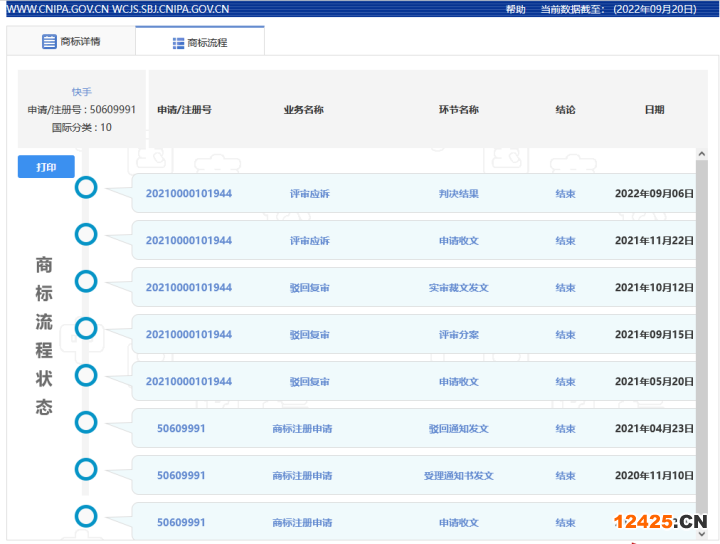Click timeline circle beside last 申请收文 row
Screen dimensions: 720x544
[86, 516]
